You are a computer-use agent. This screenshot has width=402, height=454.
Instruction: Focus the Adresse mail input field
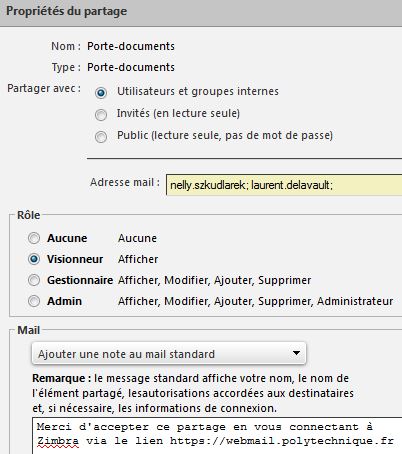click(x=284, y=185)
